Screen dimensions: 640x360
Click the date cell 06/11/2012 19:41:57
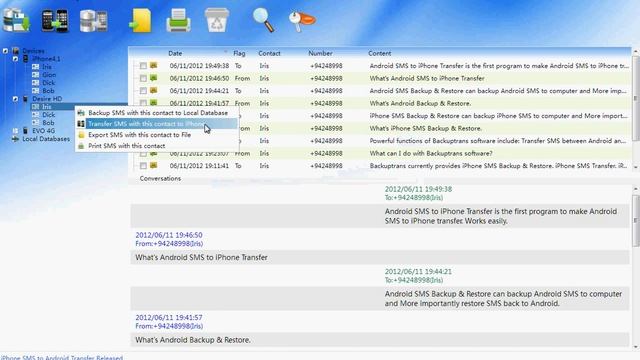(199, 103)
